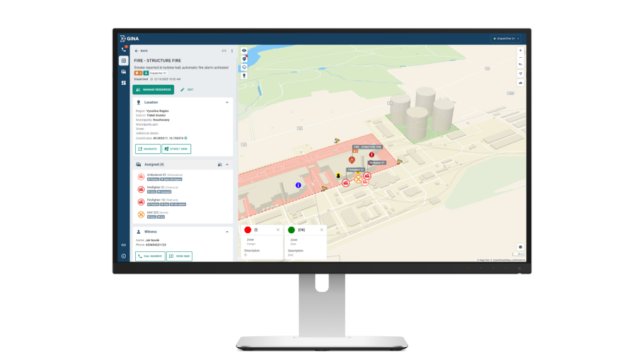Open the dashboard grid sidebar icon

pyautogui.click(x=123, y=82)
